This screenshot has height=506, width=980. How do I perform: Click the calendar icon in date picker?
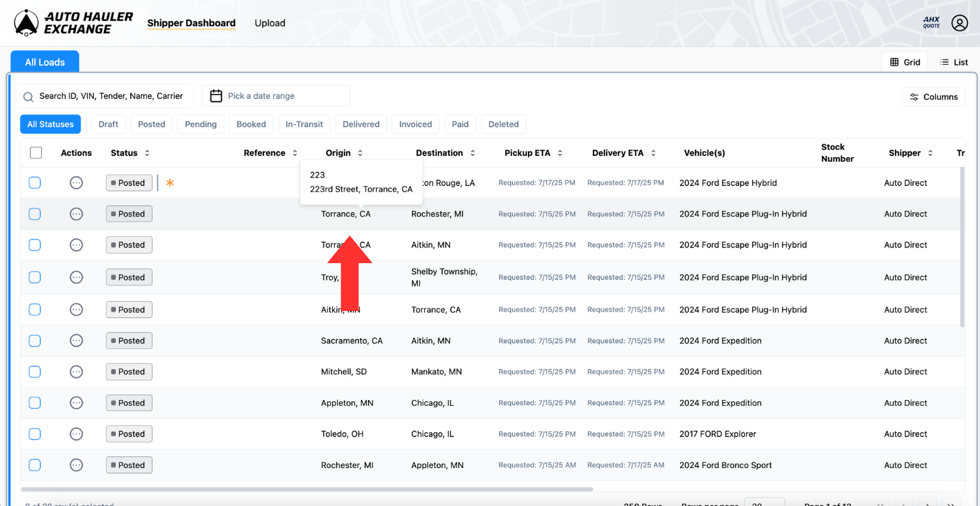[216, 96]
